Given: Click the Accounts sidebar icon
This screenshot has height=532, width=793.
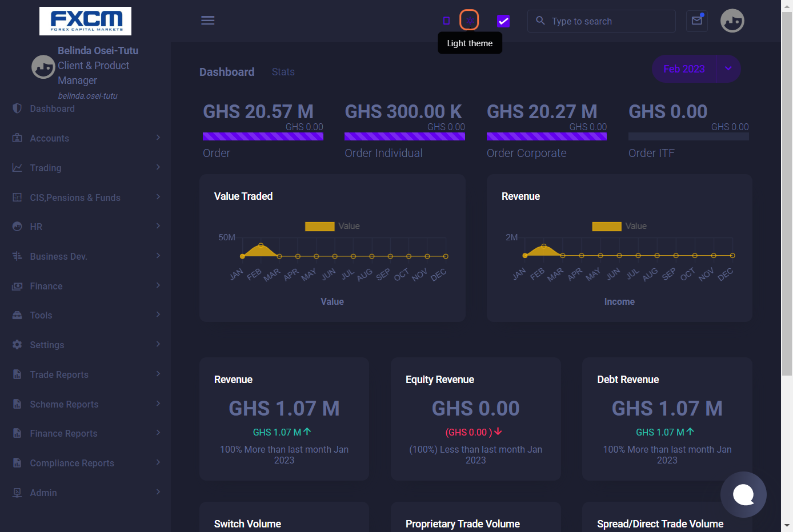Looking at the screenshot, I should point(17,138).
